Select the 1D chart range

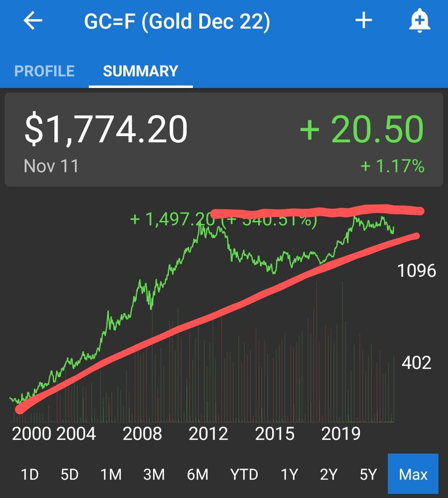pos(30,474)
